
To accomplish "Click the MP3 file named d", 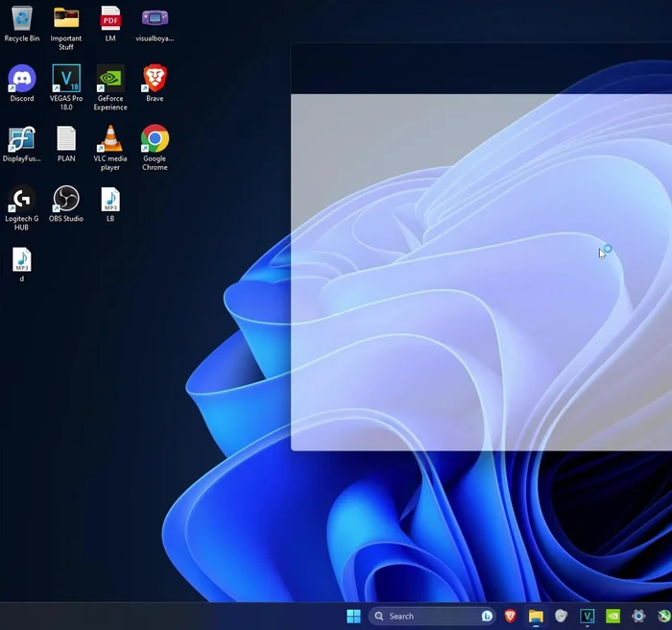I will (x=21, y=260).
